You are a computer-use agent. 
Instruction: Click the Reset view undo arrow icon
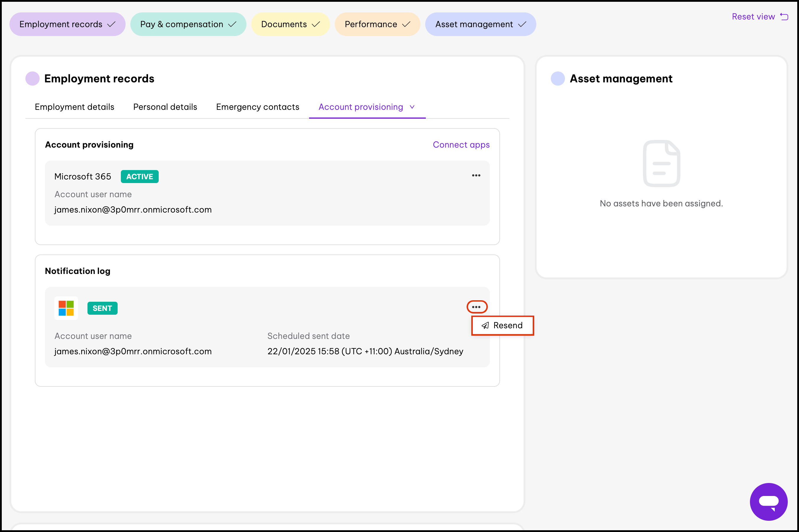click(784, 17)
